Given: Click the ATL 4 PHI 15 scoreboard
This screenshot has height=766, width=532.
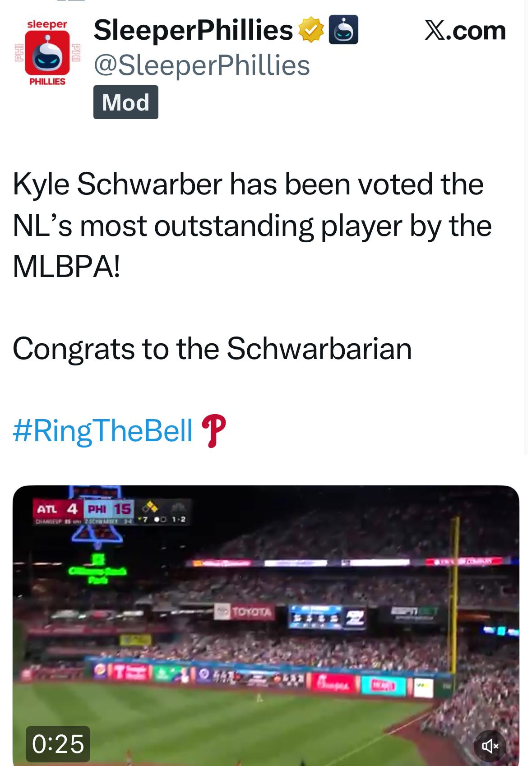Looking at the screenshot, I should 84,509.
